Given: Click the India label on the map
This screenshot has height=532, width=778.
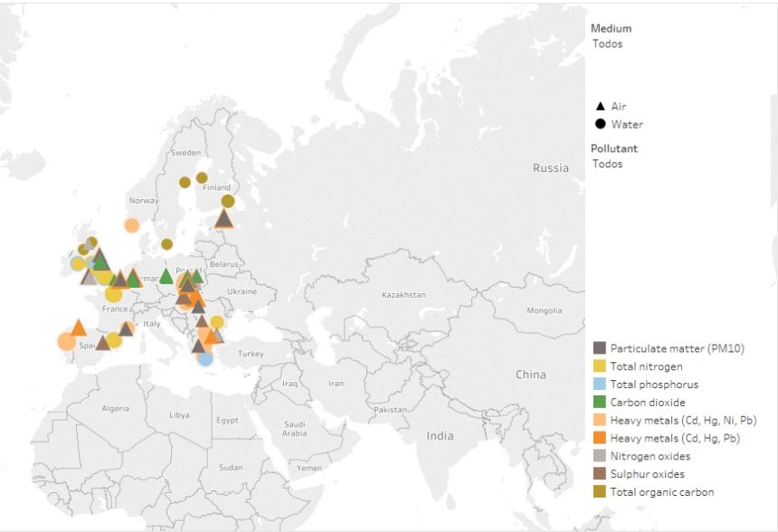Looking at the screenshot, I should click(x=440, y=436).
